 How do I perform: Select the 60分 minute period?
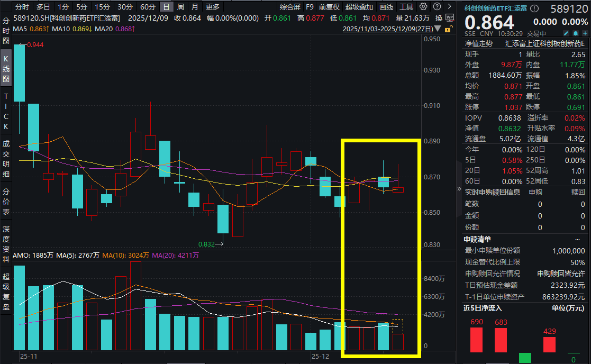pos(148,7)
